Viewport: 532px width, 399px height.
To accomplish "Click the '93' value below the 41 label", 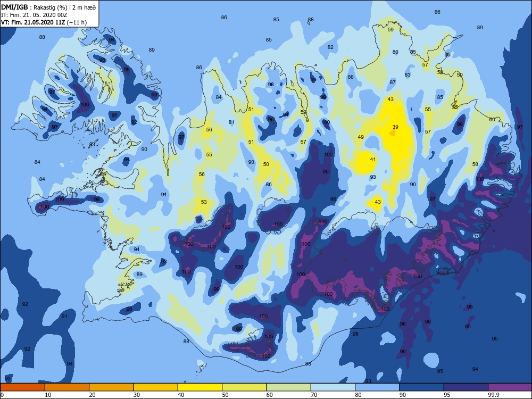I will tap(373, 177).
